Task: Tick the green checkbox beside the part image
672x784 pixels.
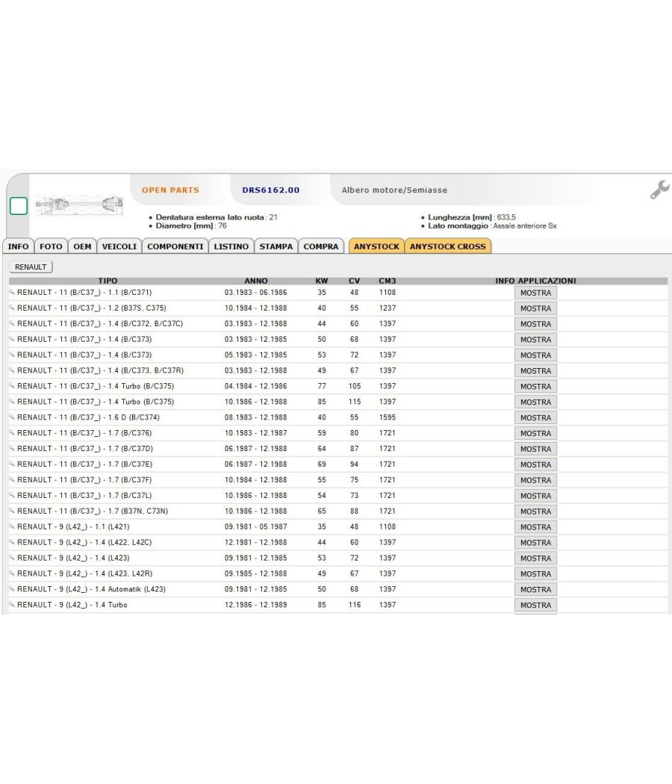Action: pyautogui.click(x=19, y=205)
